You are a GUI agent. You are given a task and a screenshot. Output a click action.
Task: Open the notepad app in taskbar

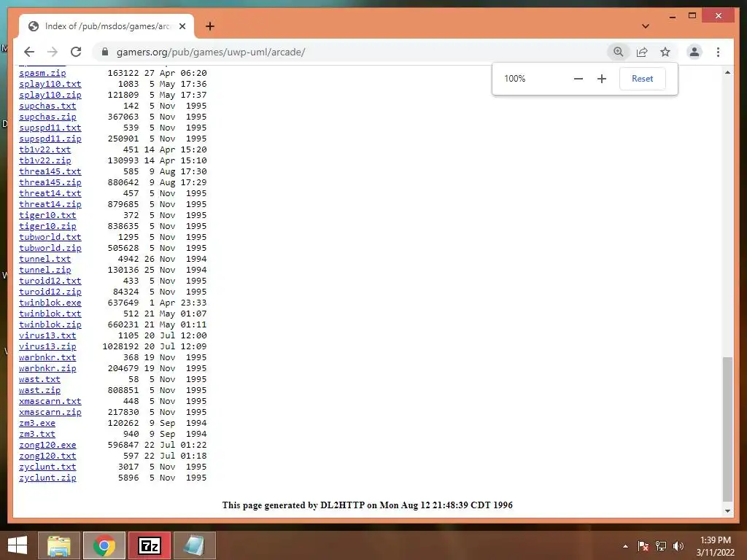point(195,545)
